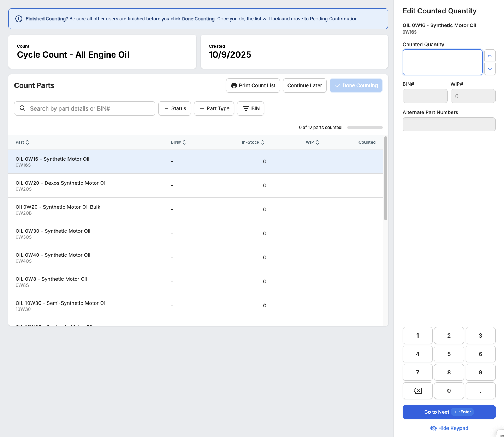This screenshot has width=504, height=437.
Task: Toggle the In-Stock column sort arrows
Action: click(262, 142)
